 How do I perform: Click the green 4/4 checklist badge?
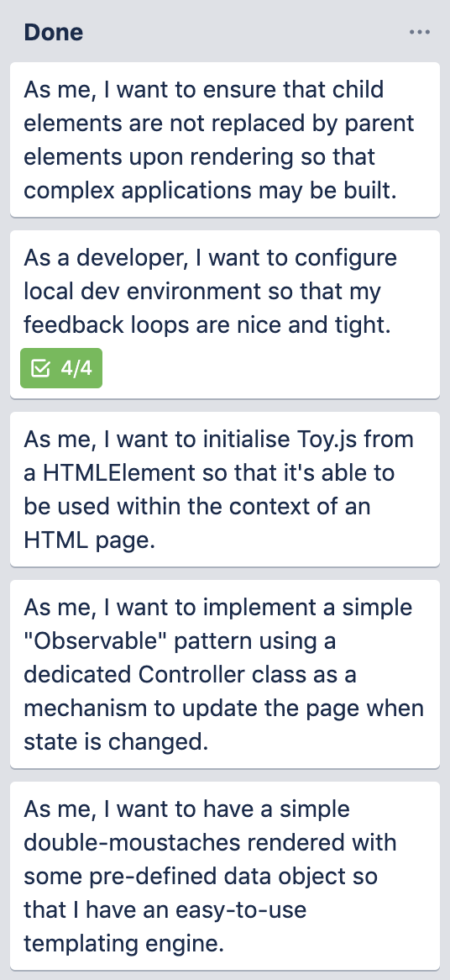pyautogui.click(x=61, y=368)
